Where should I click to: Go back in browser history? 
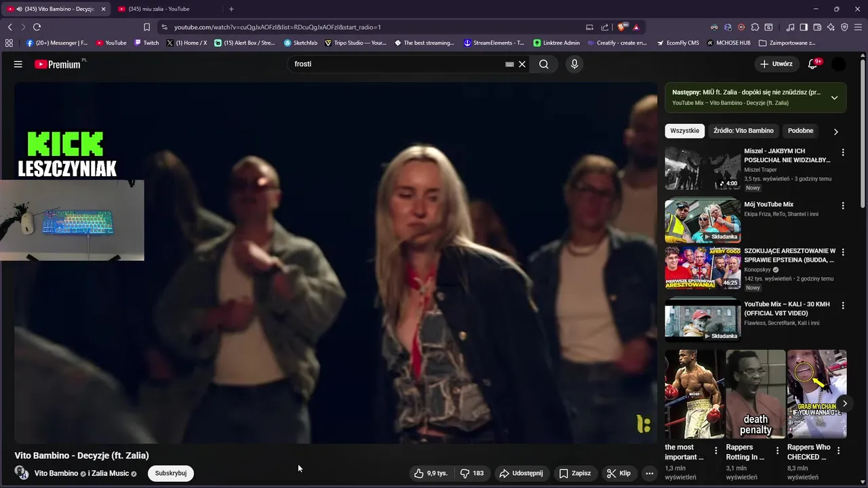(x=9, y=27)
